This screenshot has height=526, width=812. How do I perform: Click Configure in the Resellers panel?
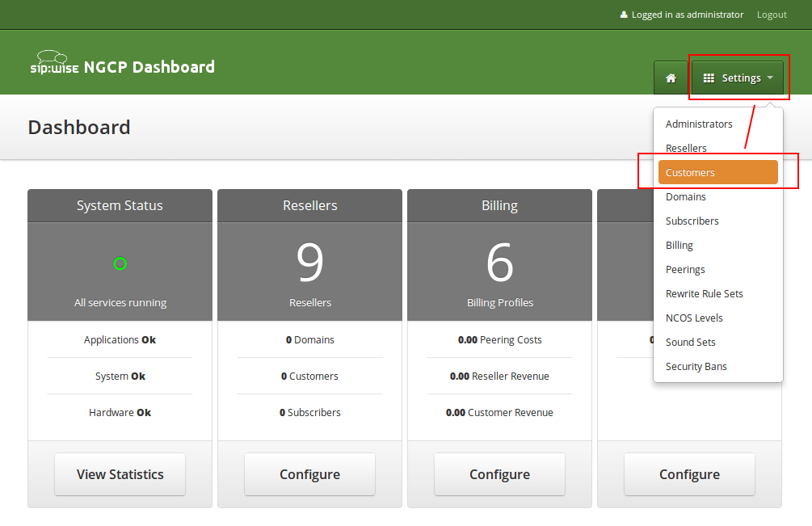(x=309, y=474)
